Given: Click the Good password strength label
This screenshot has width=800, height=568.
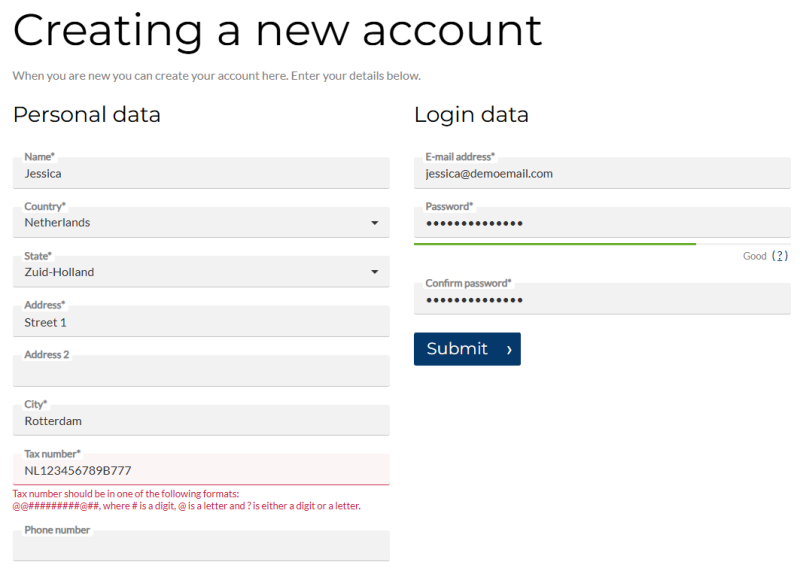Looking at the screenshot, I should coord(754,256).
